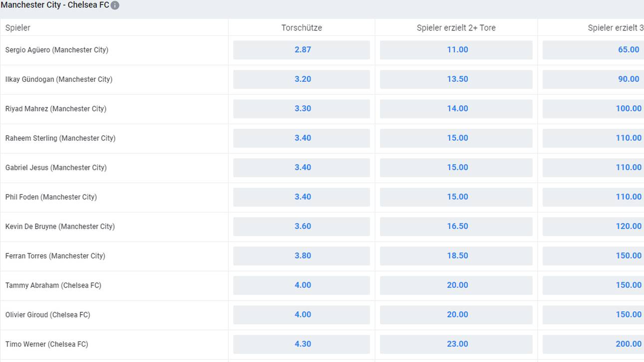The width and height of the screenshot is (644, 362).
Task: Pick Kevin De Bruyne odds 120.00
Action: (593, 226)
